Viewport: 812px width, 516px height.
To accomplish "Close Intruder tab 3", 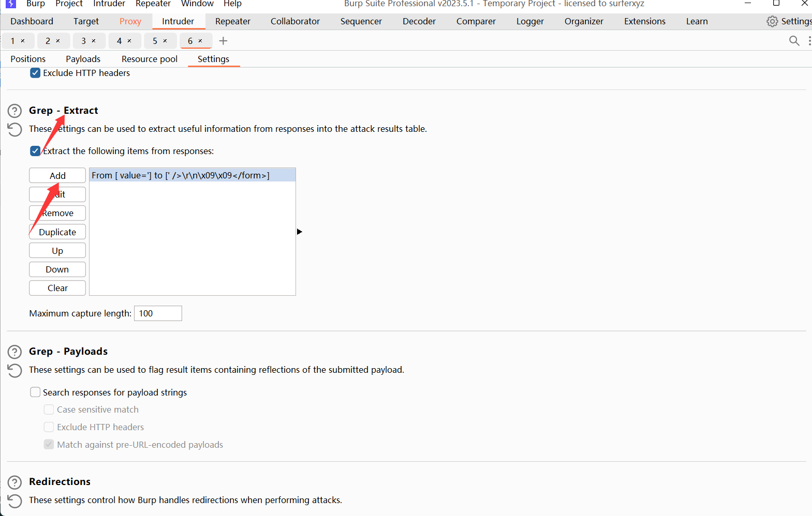I will coord(94,41).
